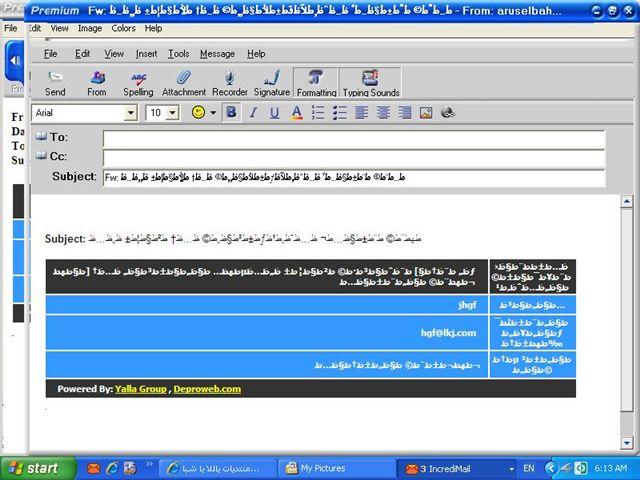Screen dimensions: 640x480
Task: Click the insert picture icon
Action: (x=426, y=113)
